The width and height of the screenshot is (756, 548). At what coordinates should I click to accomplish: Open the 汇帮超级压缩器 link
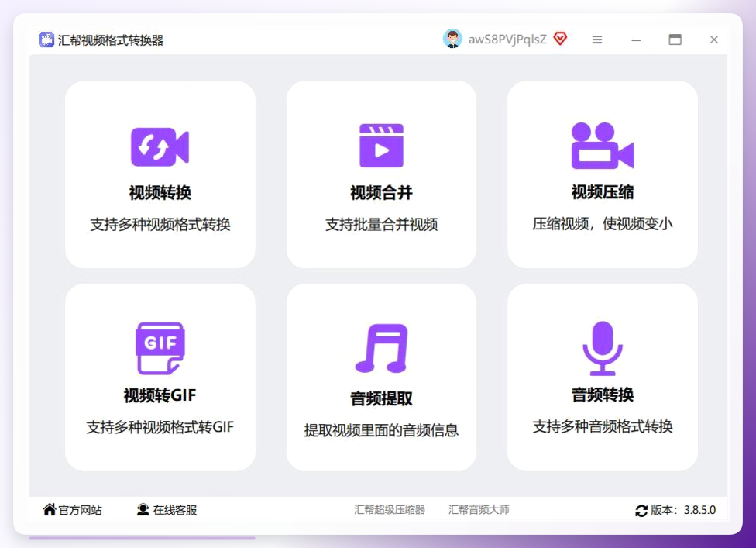point(390,510)
